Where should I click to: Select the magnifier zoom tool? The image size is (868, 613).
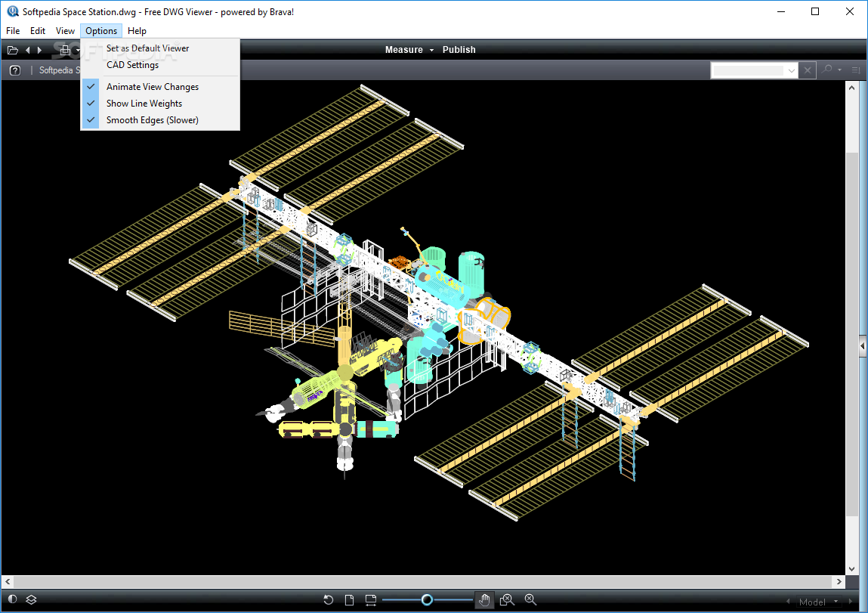[530, 599]
